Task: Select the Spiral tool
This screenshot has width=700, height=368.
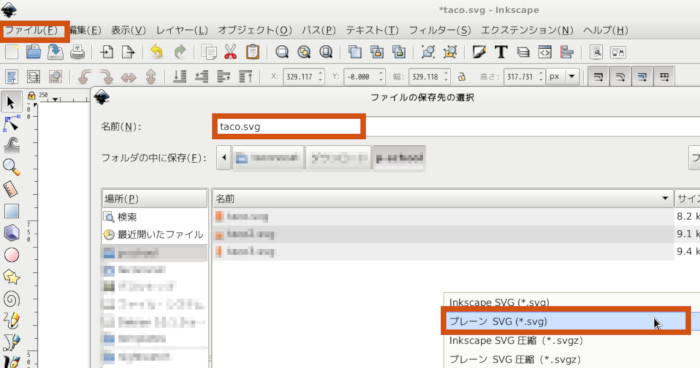Action: [11, 299]
